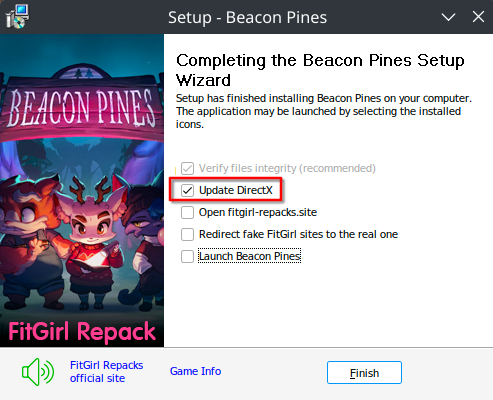
Task: Check the Launch Beacon Pines box
Action: click(187, 256)
